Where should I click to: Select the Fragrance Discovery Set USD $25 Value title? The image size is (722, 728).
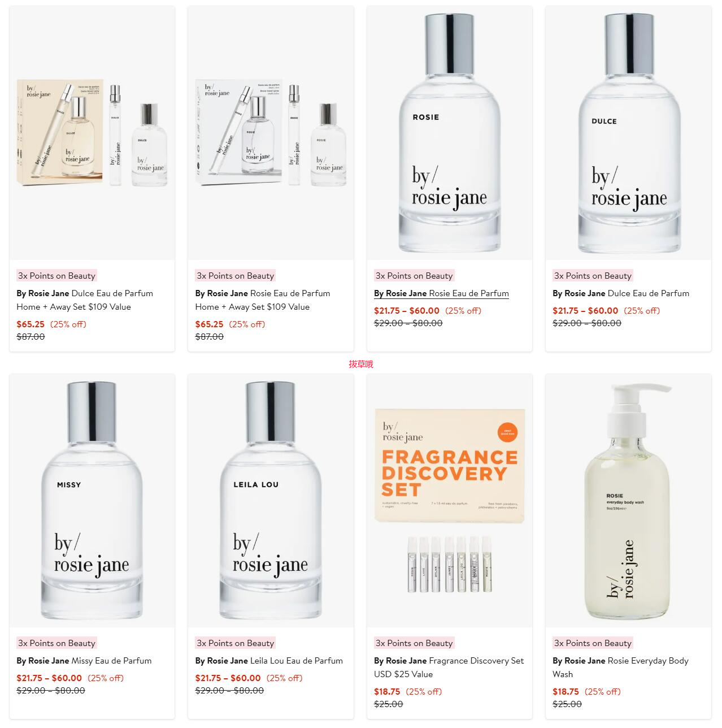click(x=449, y=668)
